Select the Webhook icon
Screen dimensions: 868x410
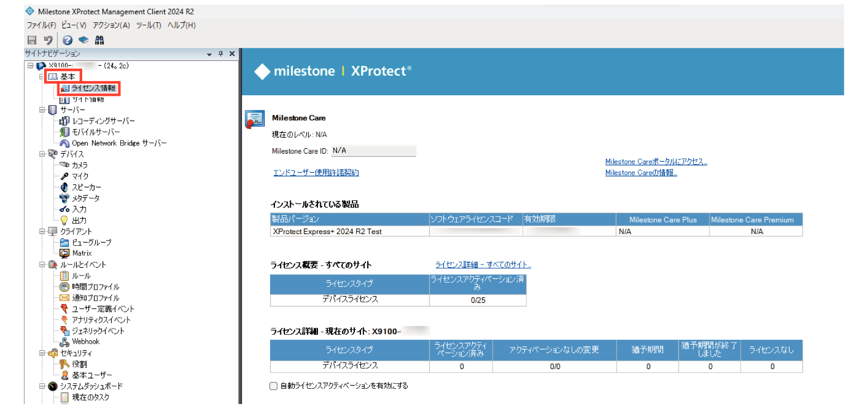[64, 342]
